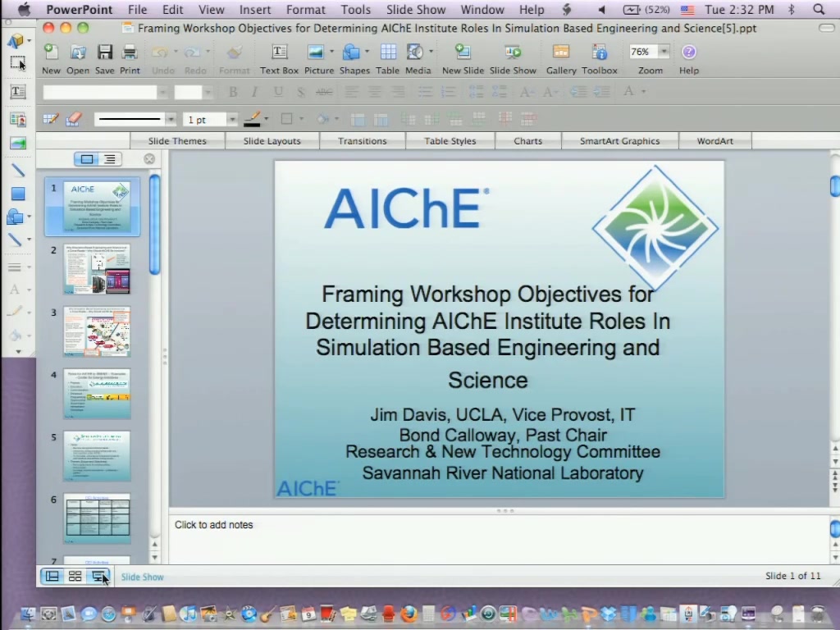Click the border color pen swatch
The height and width of the screenshot is (630, 840).
coord(252,119)
